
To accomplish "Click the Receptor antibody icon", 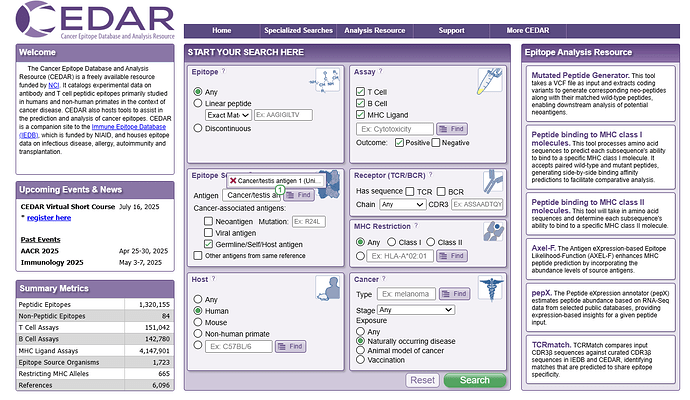I will click(493, 182).
